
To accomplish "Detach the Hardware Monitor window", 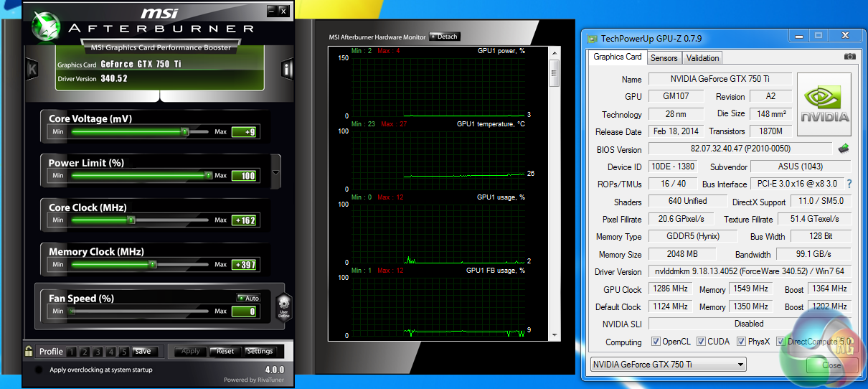I will (x=445, y=37).
